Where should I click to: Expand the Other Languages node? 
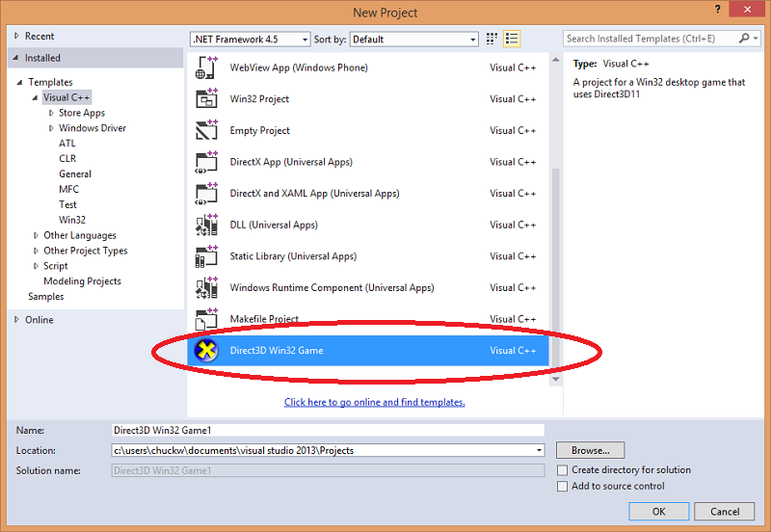[36, 235]
